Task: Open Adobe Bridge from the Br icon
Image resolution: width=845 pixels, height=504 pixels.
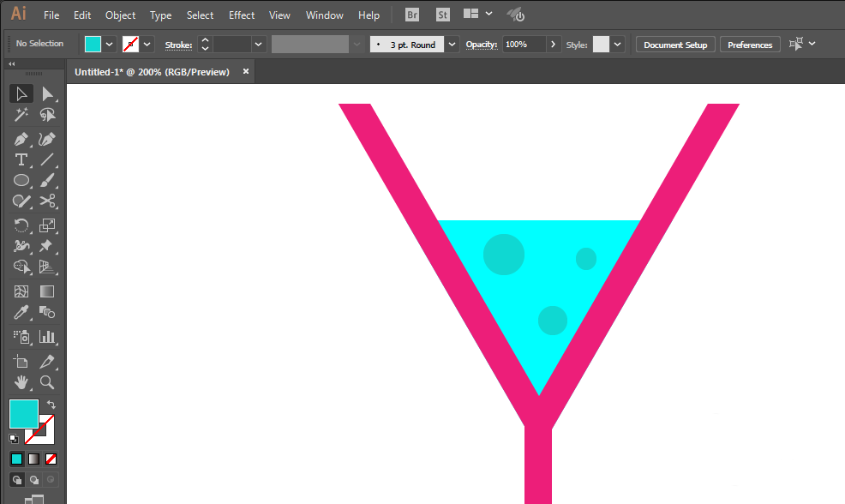Action: coord(412,15)
